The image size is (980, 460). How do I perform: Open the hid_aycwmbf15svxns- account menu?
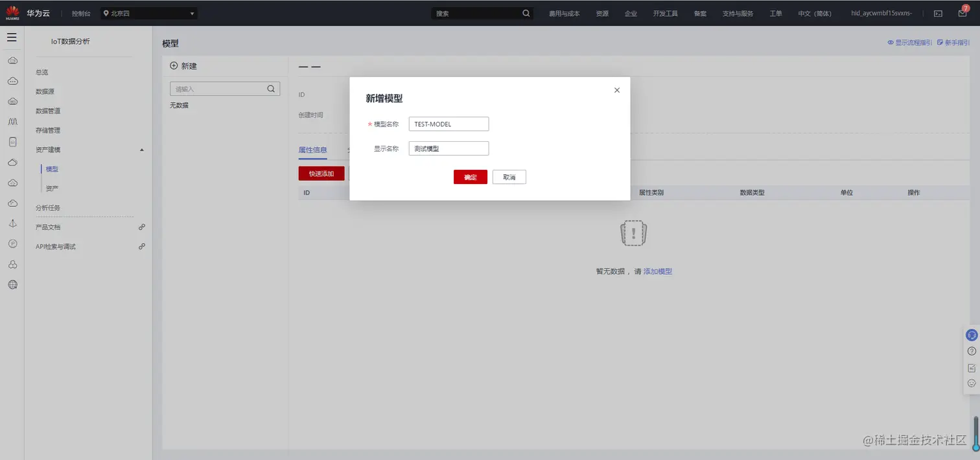[881, 13]
